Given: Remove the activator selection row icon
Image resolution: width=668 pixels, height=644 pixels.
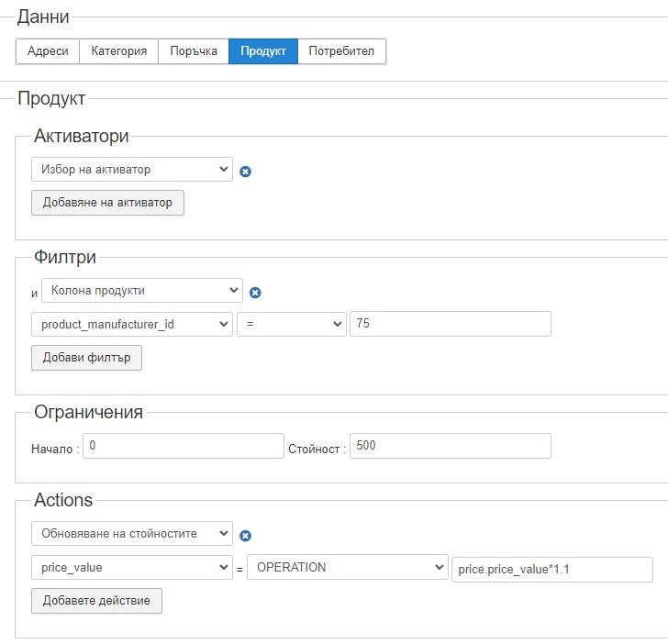Looking at the screenshot, I should tap(246, 171).
